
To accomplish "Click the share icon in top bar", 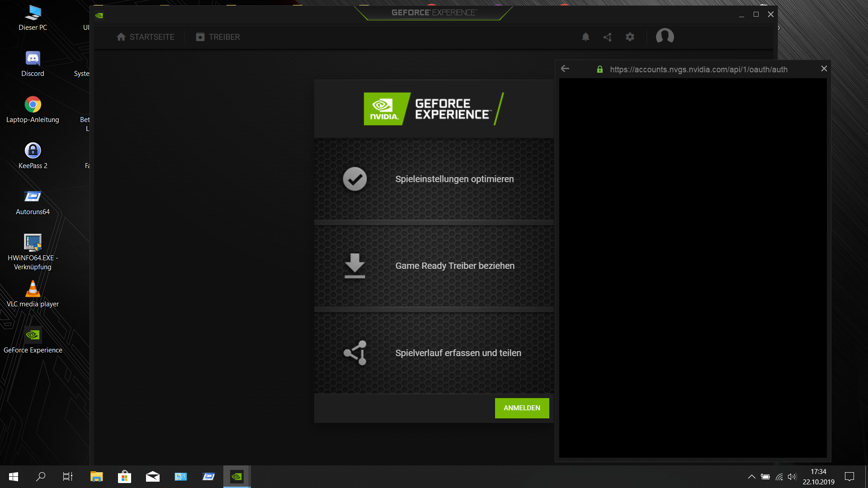I will coord(608,37).
